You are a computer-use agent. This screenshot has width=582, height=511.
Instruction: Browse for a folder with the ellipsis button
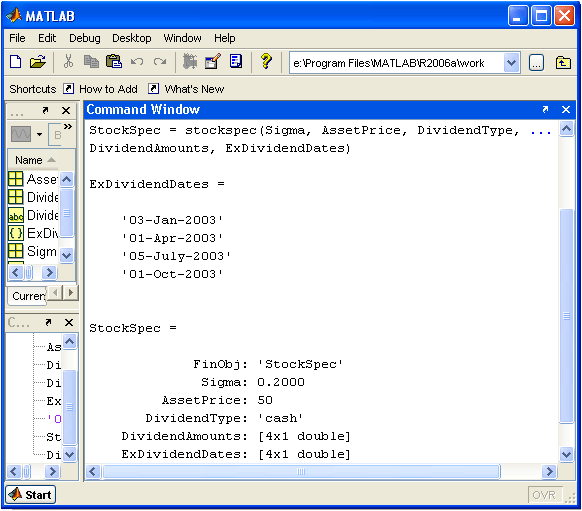coord(536,63)
